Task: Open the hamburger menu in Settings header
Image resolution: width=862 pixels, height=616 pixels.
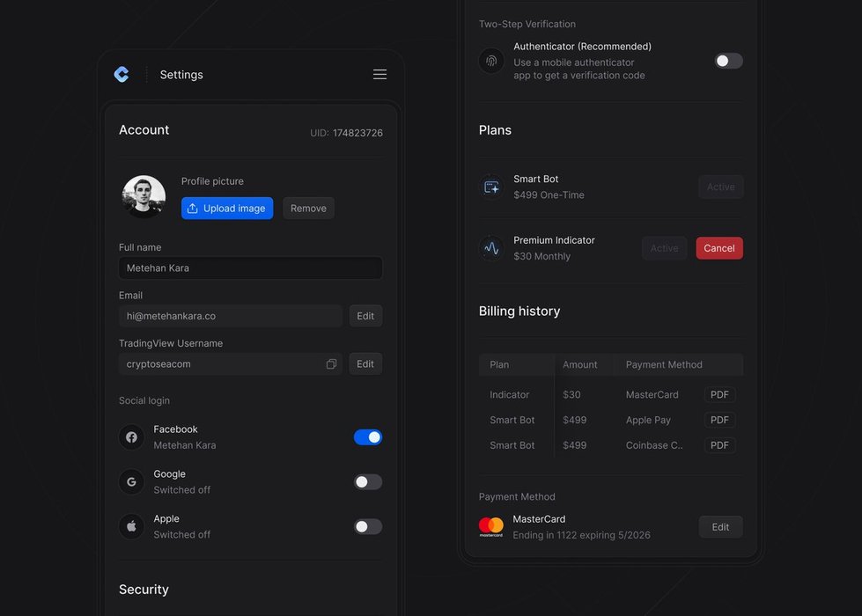Action: coord(379,75)
